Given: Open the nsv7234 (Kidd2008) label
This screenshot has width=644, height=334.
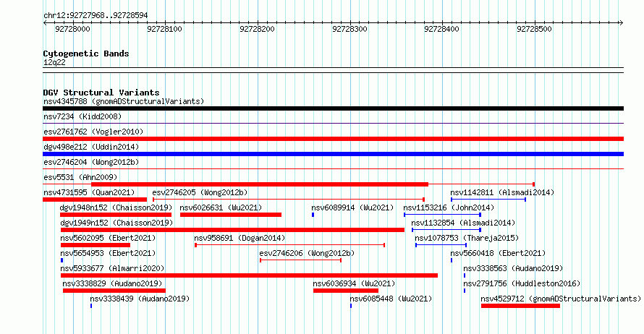Looking at the screenshot, I should [82, 116].
